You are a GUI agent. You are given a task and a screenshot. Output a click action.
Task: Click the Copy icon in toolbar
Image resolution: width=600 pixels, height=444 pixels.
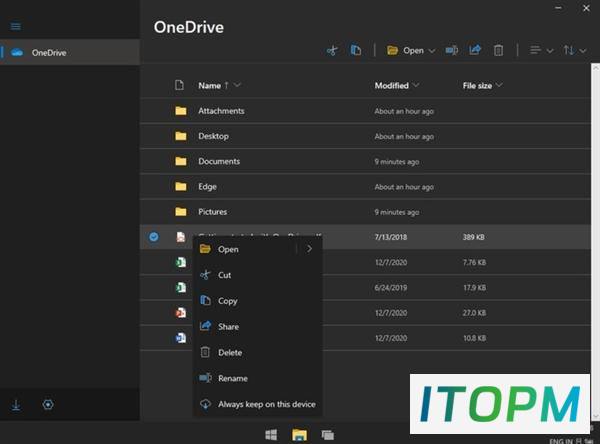(356, 50)
